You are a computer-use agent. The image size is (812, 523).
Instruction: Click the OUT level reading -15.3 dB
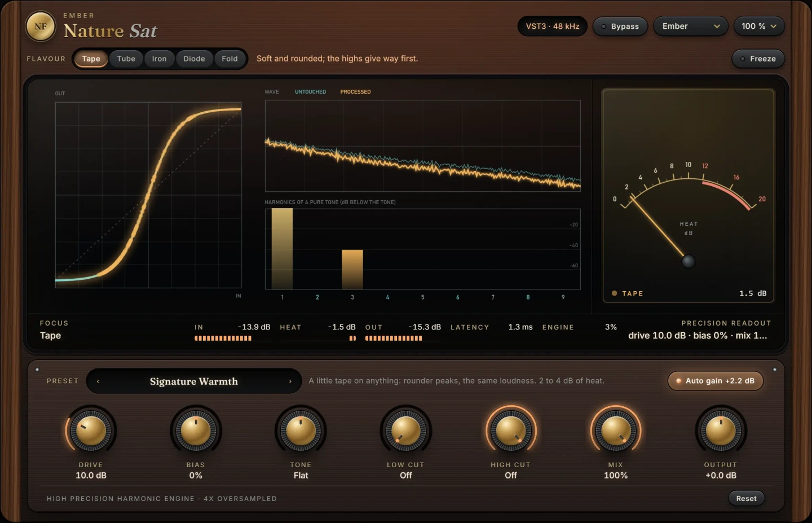tap(425, 327)
